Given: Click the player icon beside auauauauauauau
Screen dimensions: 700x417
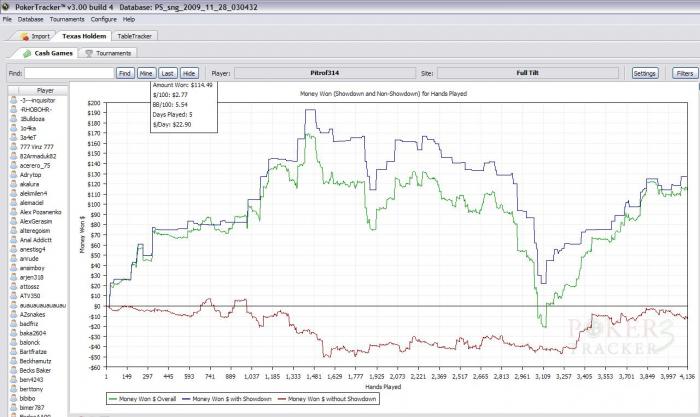Looking at the screenshot, I should click(14, 305).
